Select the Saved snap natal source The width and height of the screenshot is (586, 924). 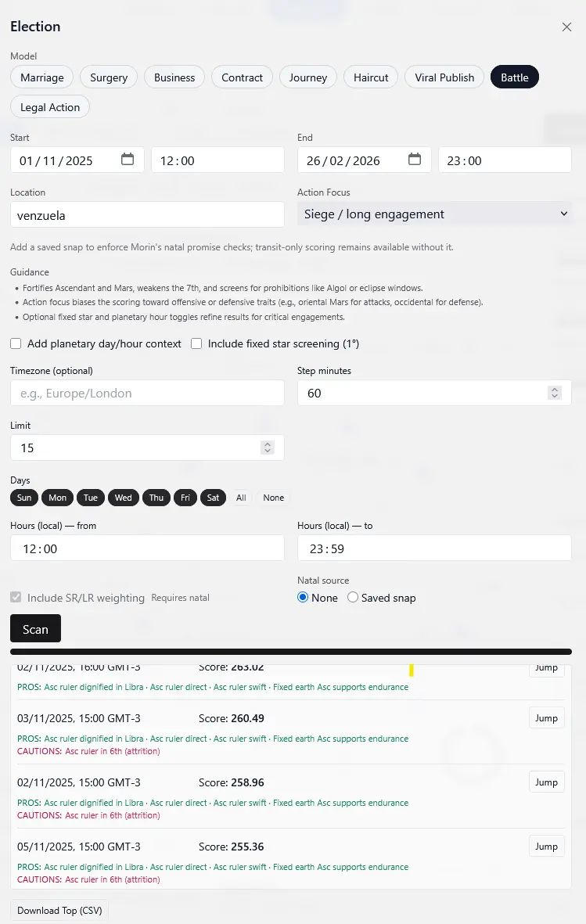coord(353,598)
